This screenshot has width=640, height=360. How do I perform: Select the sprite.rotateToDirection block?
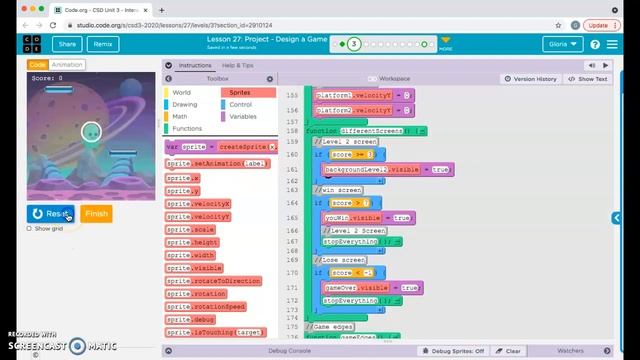(x=213, y=281)
